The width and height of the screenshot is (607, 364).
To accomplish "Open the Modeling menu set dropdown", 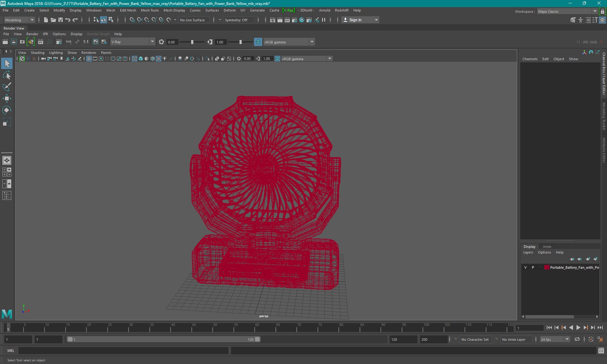I will [x=19, y=20].
